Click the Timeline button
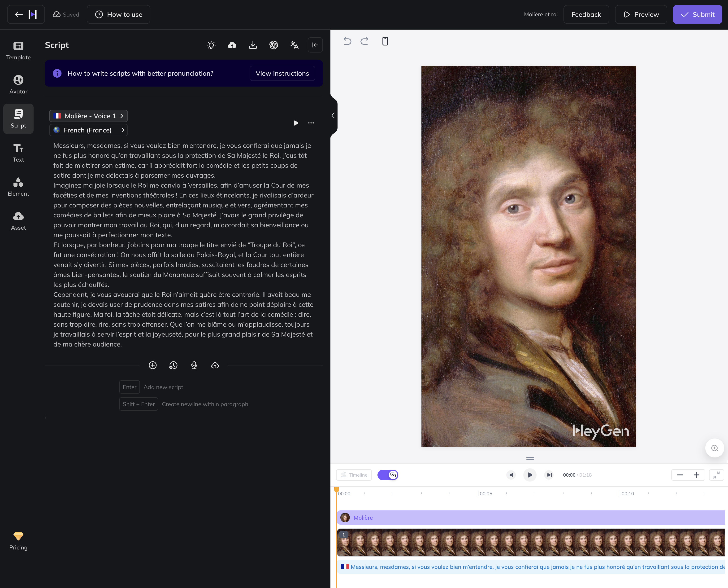This screenshot has width=728, height=588. (x=354, y=475)
